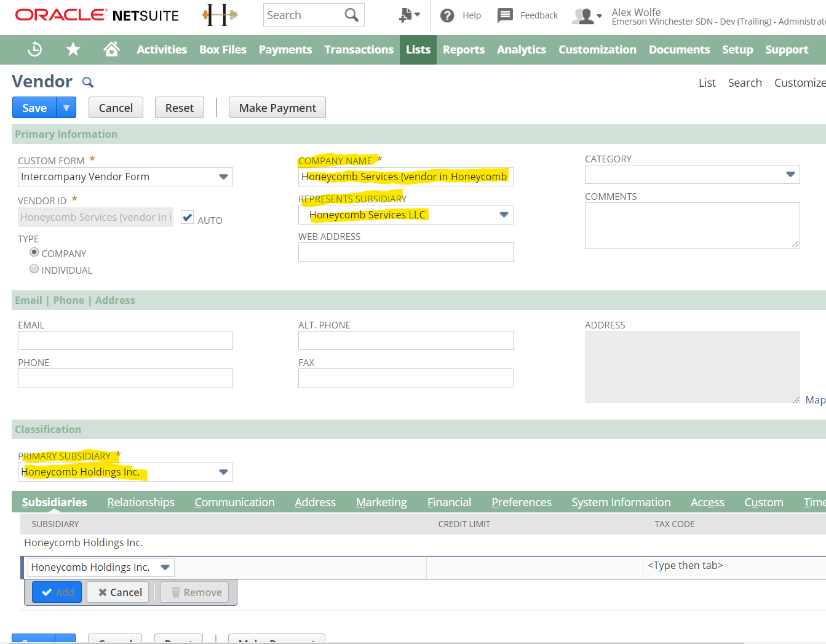Click the Alt. Phone input field

(406, 341)
